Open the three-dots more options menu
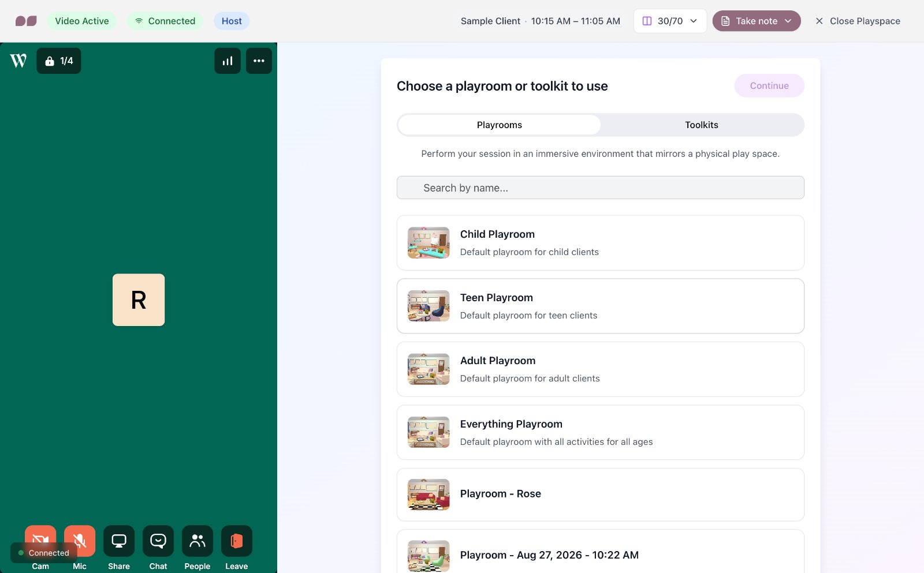 click(259, 61)
